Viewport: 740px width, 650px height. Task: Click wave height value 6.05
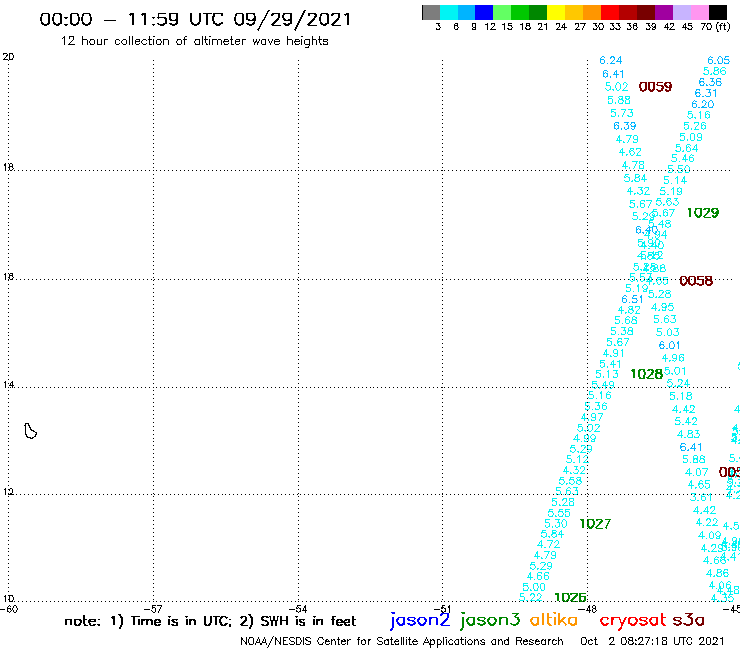pos(718,60)
